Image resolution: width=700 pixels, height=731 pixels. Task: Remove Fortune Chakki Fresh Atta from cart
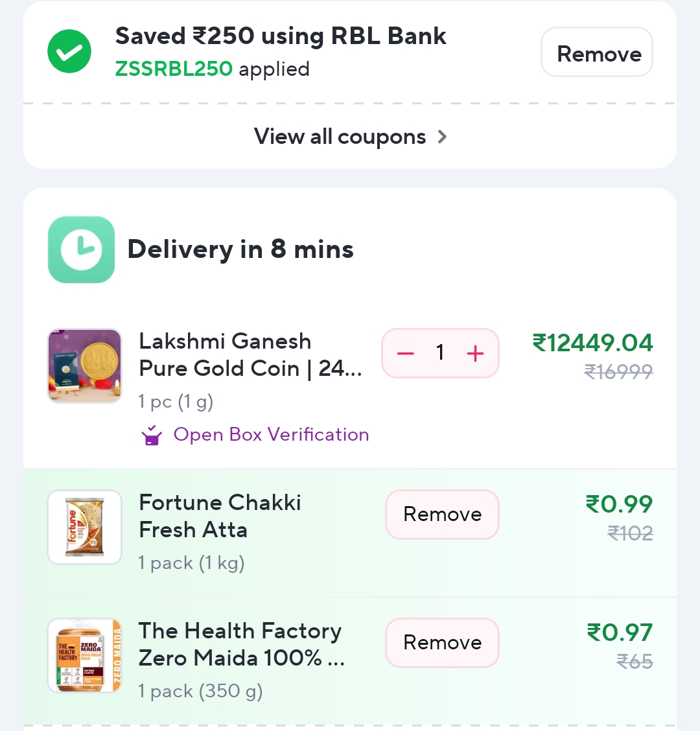pyautogui.click(x=442, y=514)
